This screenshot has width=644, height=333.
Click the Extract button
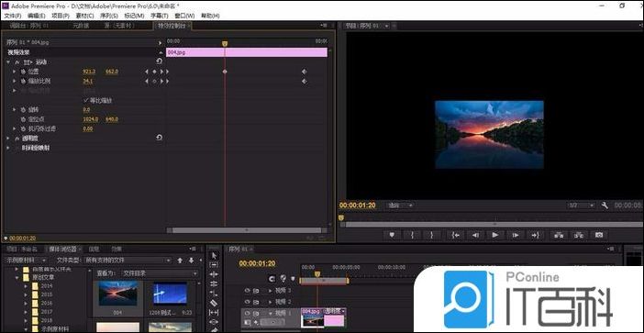tap(579, 235)
